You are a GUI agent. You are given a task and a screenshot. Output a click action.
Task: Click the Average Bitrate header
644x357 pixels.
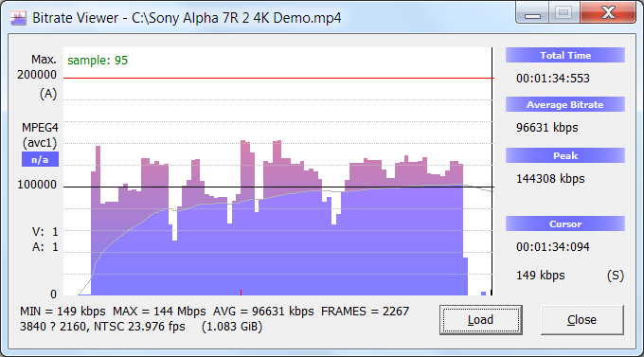[565, 105]
